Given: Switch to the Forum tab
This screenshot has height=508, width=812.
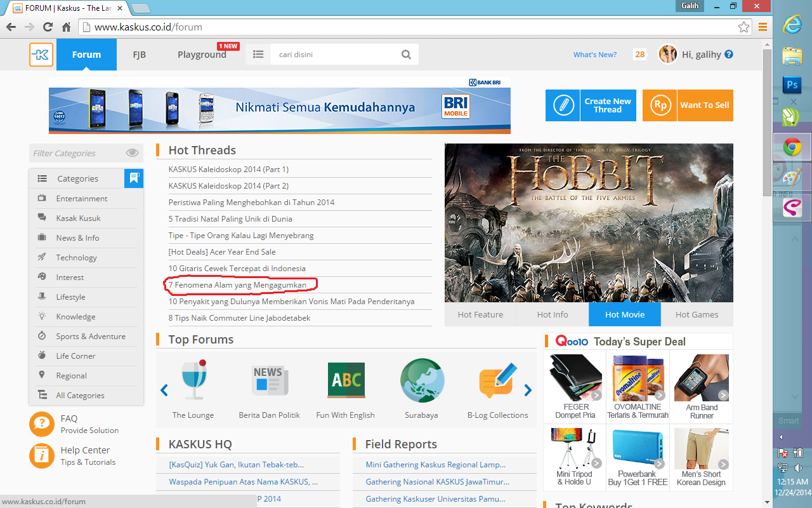Looking at the screenshot, I should pyautogui.click(x=86, y=55).
